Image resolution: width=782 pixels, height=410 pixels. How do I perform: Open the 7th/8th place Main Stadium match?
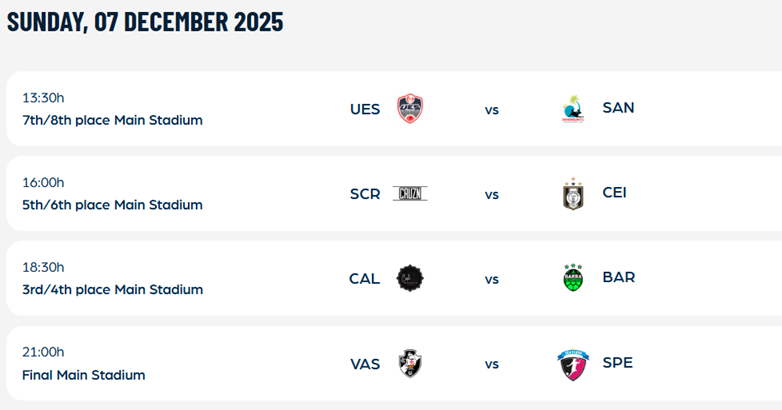click(112, 120)
